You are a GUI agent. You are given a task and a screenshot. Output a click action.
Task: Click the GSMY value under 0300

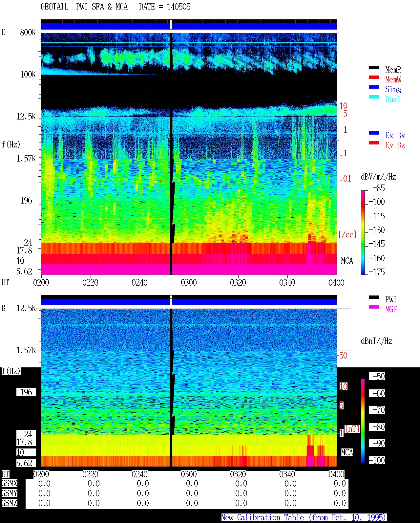192,493
